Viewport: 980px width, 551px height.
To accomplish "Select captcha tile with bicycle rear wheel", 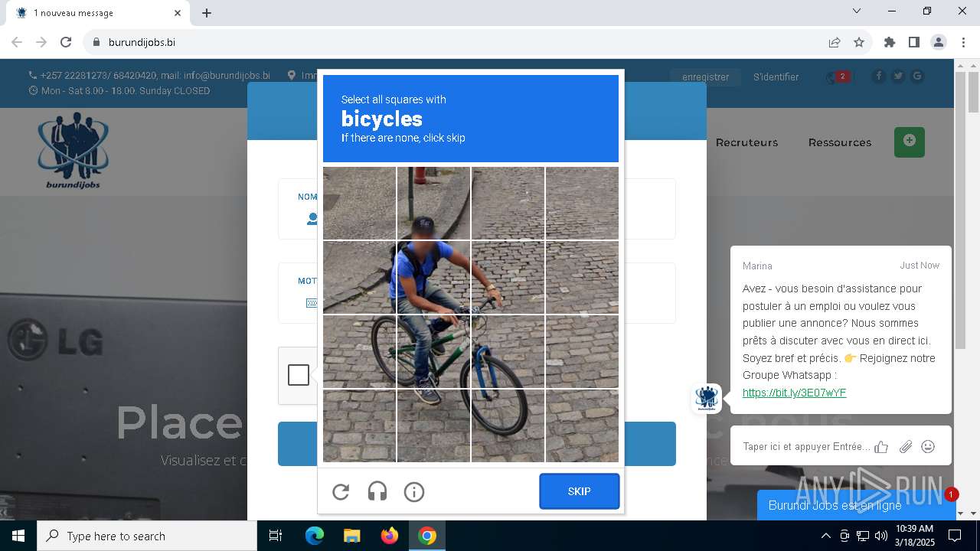I will (360, 352).
